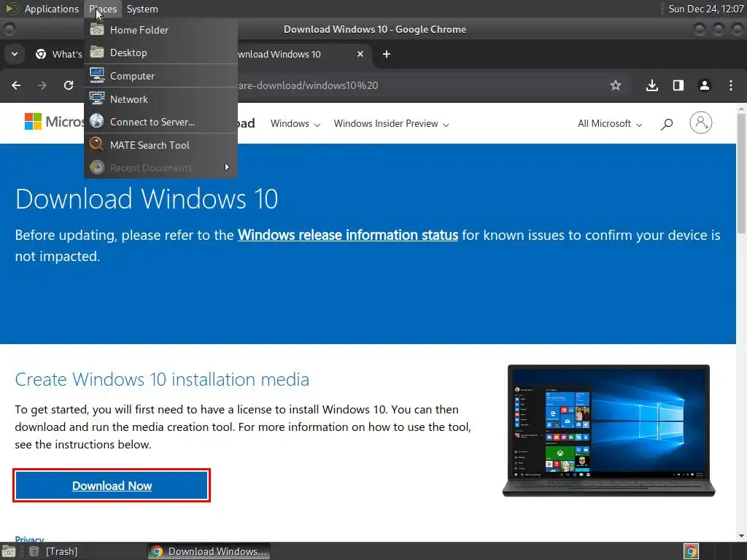This screenshot has width=747, height=560.
Task: Click the Connect to Server globe icon
Action: tap(97, 121)
